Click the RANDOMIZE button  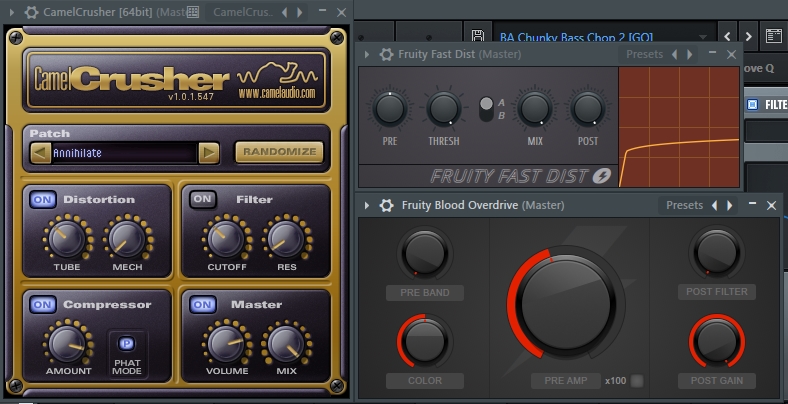pyautogui.click(x=279, y=152)
